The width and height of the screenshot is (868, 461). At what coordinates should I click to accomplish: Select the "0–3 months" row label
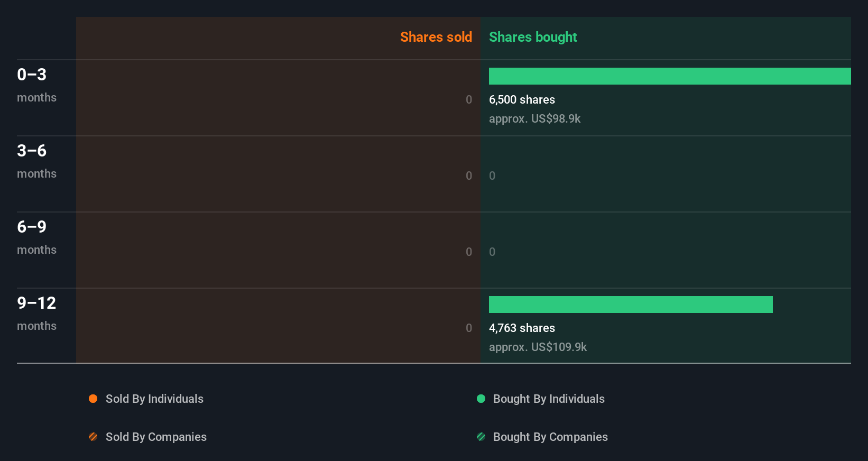coord(36,85)
